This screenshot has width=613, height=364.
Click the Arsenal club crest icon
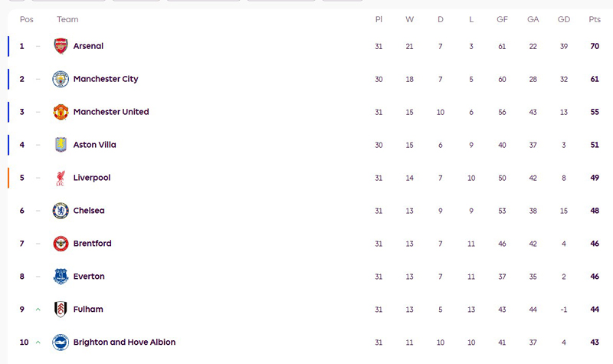click(61, 46)
